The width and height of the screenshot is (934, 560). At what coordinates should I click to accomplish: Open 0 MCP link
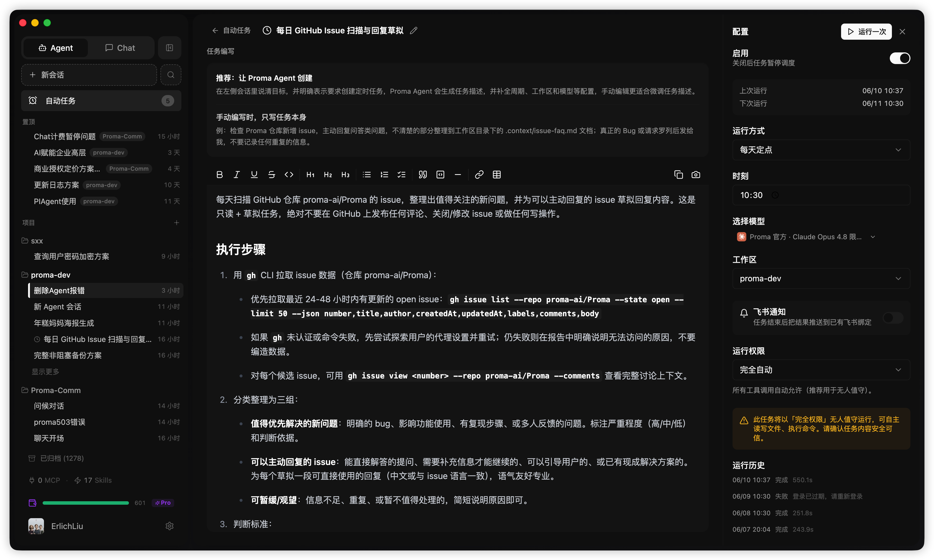[44, 480]
